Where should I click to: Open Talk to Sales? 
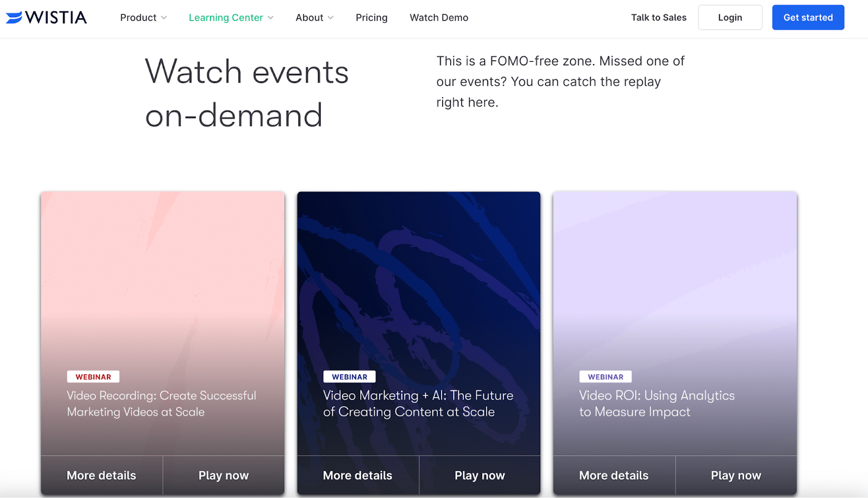tap(658, 17)
